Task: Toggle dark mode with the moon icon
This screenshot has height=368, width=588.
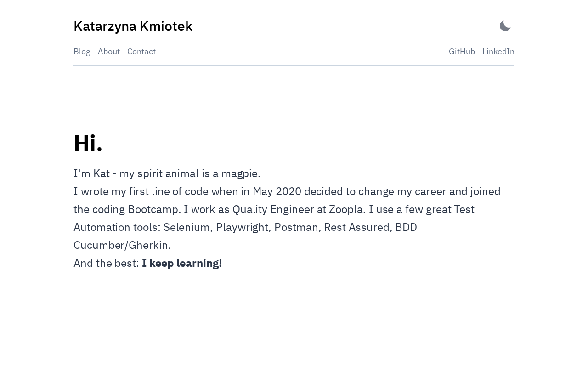Action: [505, 26]
